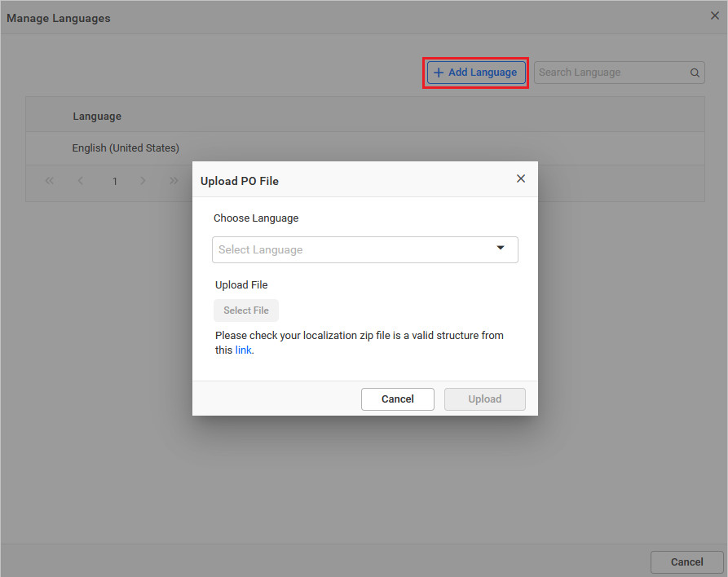The image size is (728, 577).
Task: Go to next page with right arrow icon
Action: click(x=143, y=181)
